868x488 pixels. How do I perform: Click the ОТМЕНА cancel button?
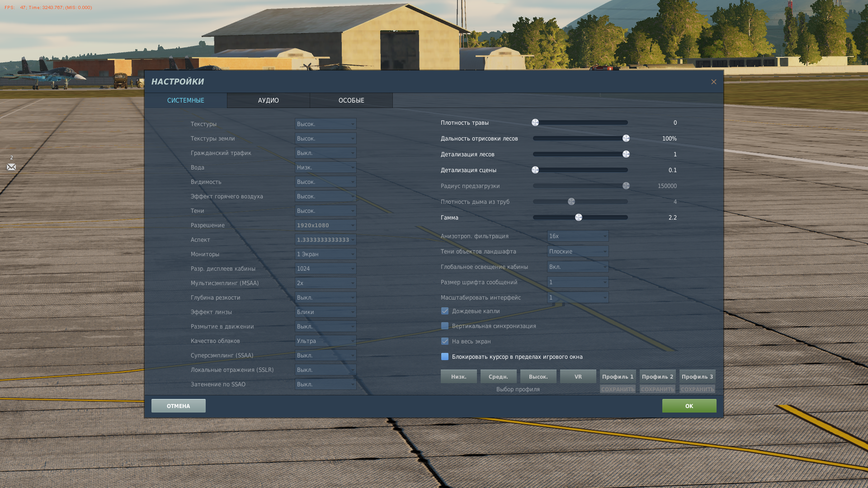coord(179,406)
